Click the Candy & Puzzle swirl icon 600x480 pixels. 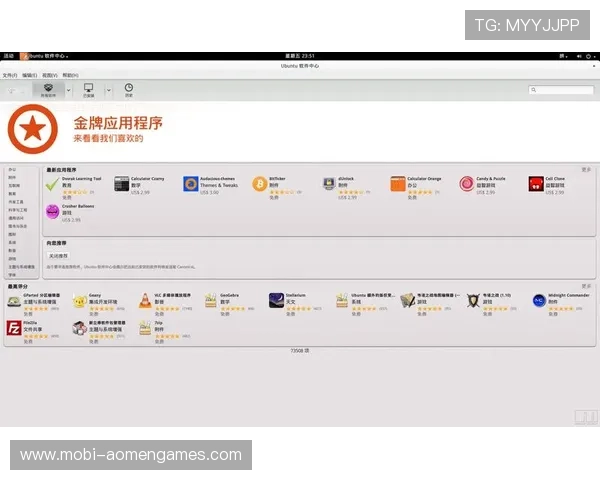click(467, 184)
